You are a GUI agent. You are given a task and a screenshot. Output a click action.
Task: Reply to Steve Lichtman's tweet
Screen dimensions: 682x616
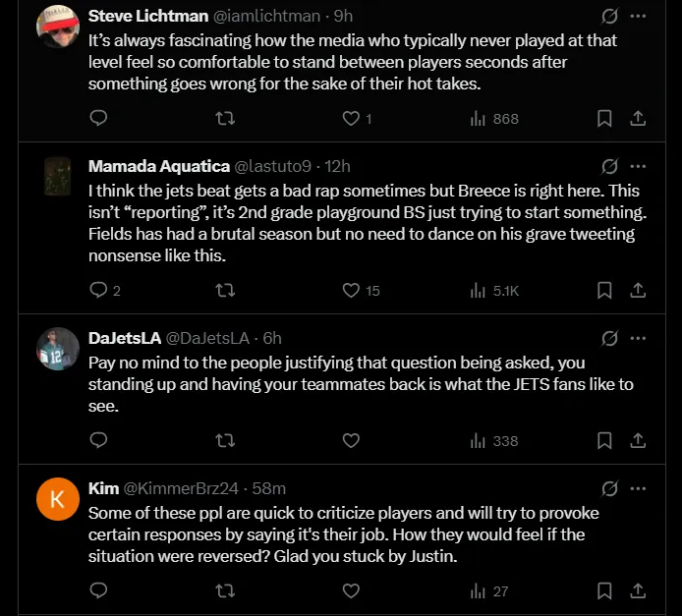[x=98, y=119]
